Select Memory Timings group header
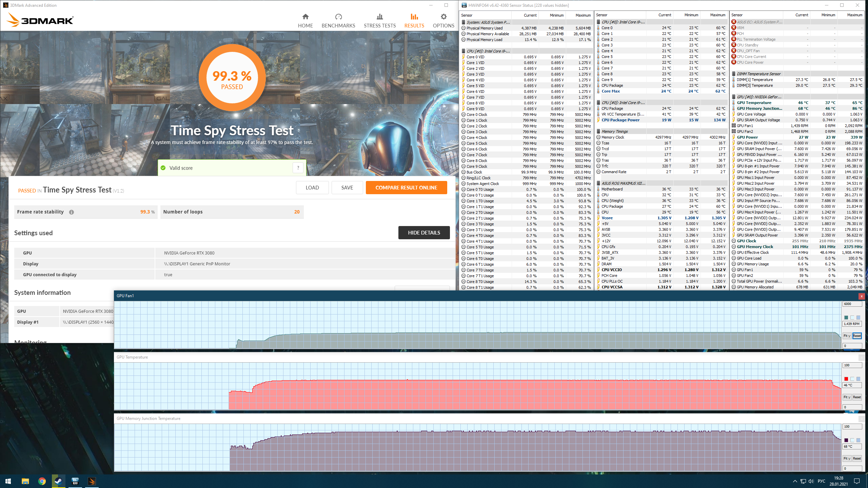The image size is (868, 488). tap(661, 131)
